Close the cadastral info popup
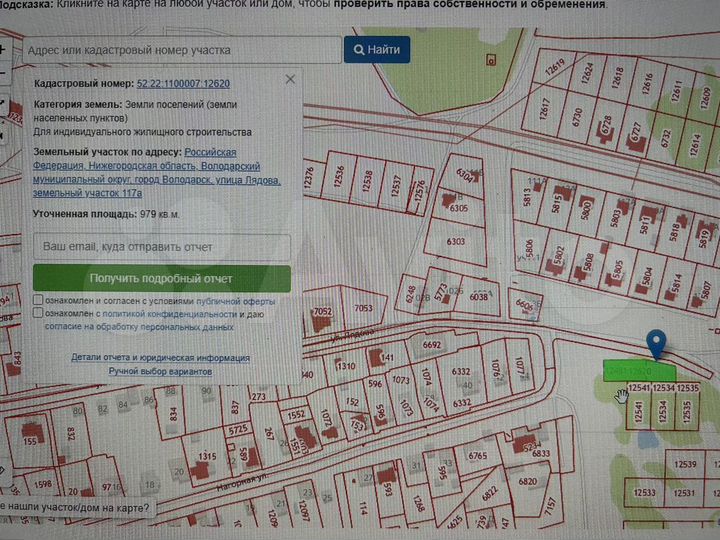Viewport: 720px width, 540px height. click(290, 78)
